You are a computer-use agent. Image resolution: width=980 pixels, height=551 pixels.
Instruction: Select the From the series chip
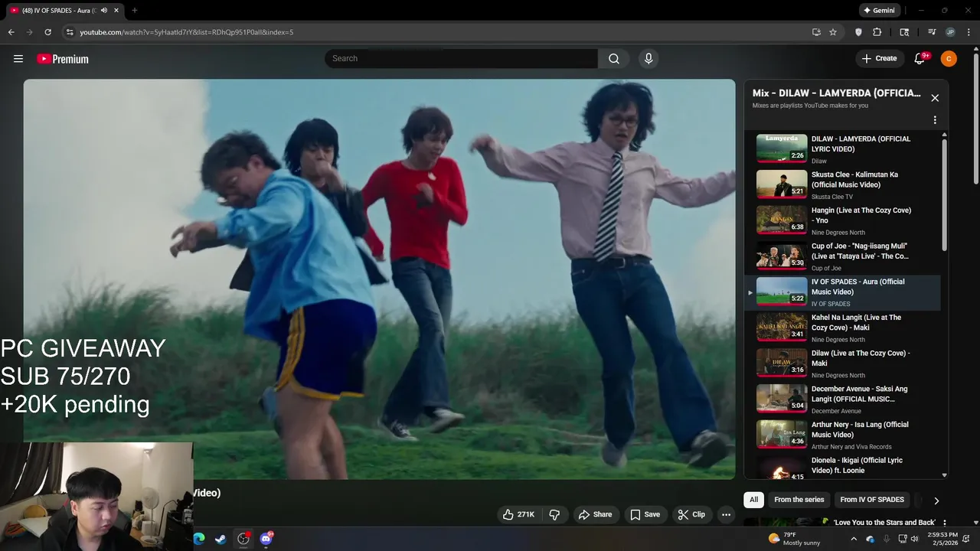click(799, 500)
